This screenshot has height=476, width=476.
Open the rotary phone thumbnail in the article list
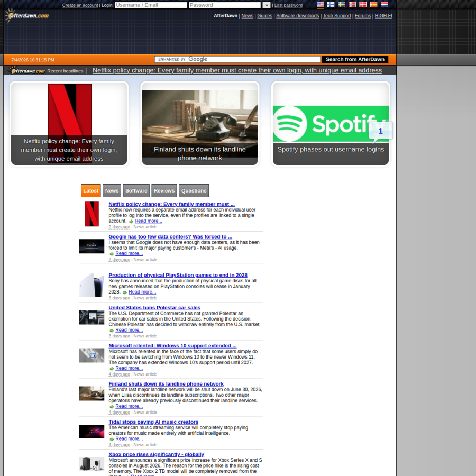click(91, 393)
